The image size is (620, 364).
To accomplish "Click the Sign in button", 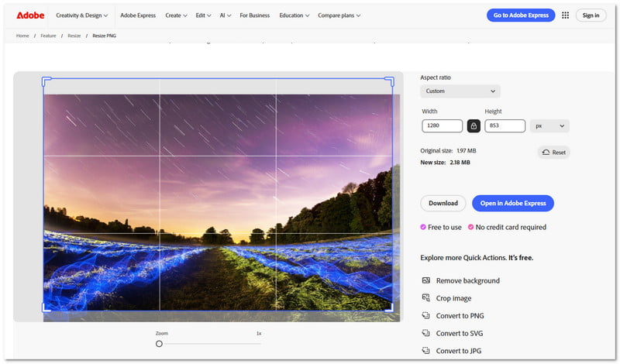I will [591, 15].
